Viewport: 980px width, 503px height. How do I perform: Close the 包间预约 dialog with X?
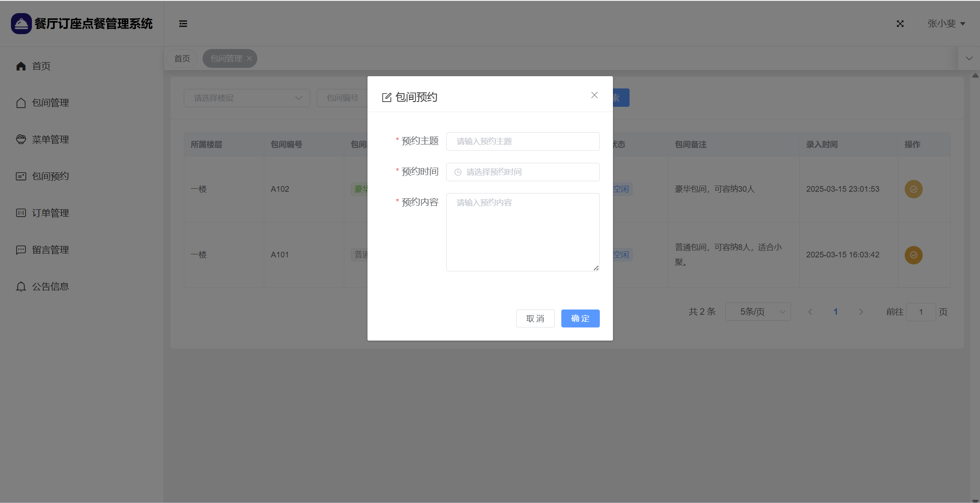point(594,95)
